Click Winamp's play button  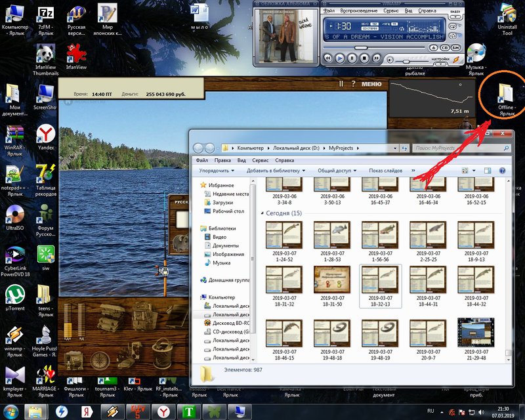click(x=340, y=58)
